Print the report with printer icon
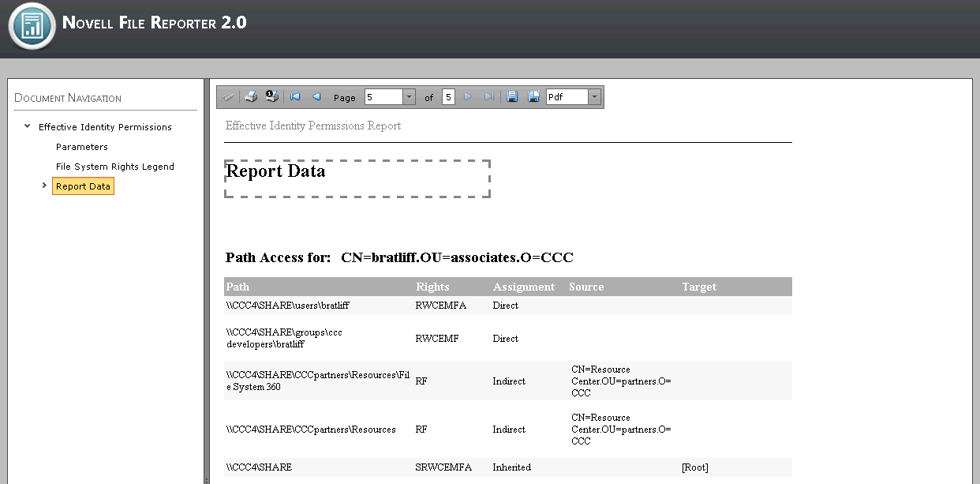 click(x=251, y=97)
